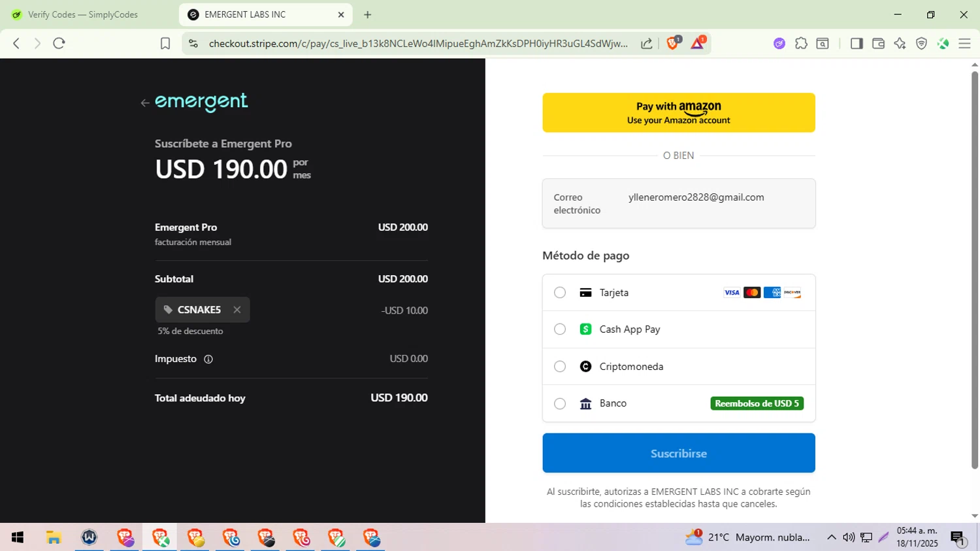Select Cash App Pay radio option
Viewport: 980px width, 551px height.
[x=560, y=329]
